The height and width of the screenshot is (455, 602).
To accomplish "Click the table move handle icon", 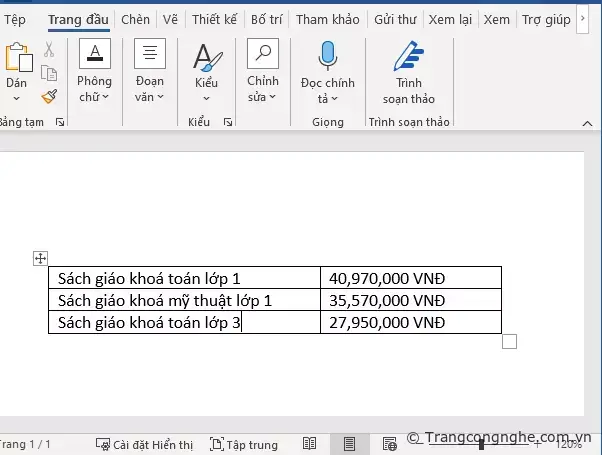I will 41,258.
